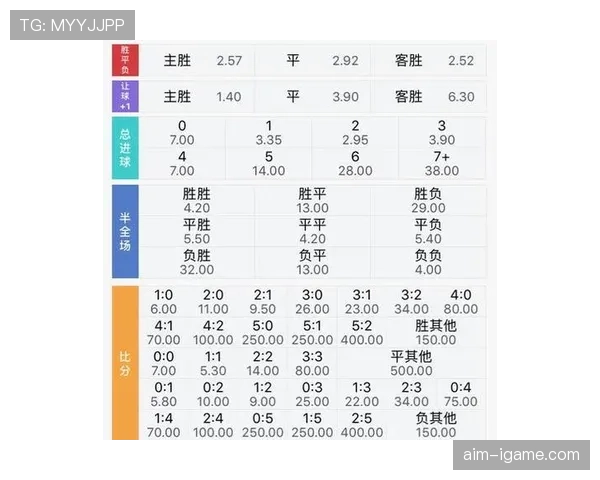The height and width of the screenshot is (480, 600).
Task: Pick score 1:3 at 22.00
Action: [x=362, y=395]
